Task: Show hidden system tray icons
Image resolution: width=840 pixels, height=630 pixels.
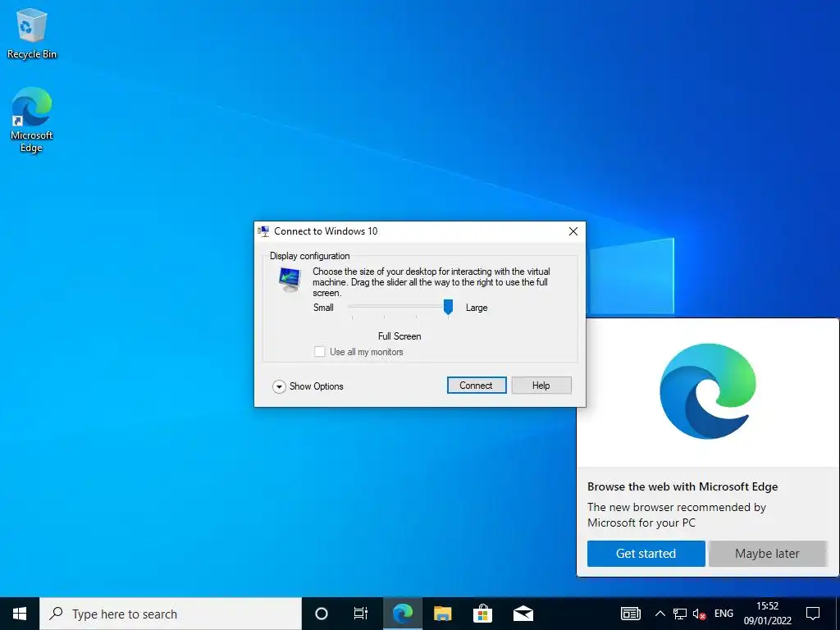Action: tap(660, 614)
